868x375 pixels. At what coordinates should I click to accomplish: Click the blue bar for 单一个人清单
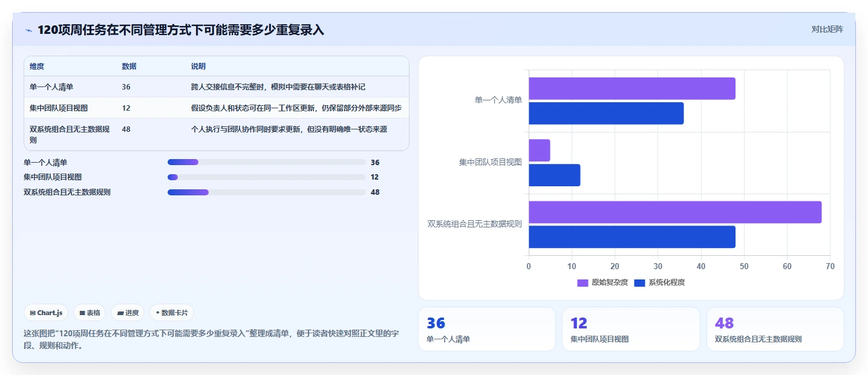click(606, 113)
